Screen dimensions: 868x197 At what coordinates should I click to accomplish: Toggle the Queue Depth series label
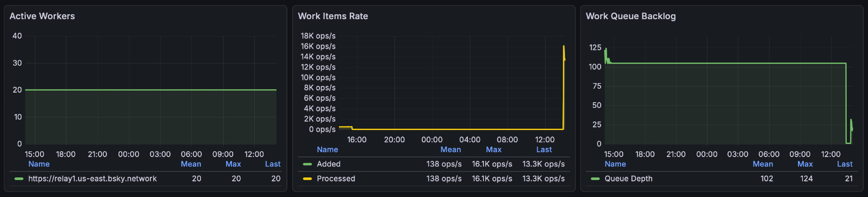click(x=628, y=179)
